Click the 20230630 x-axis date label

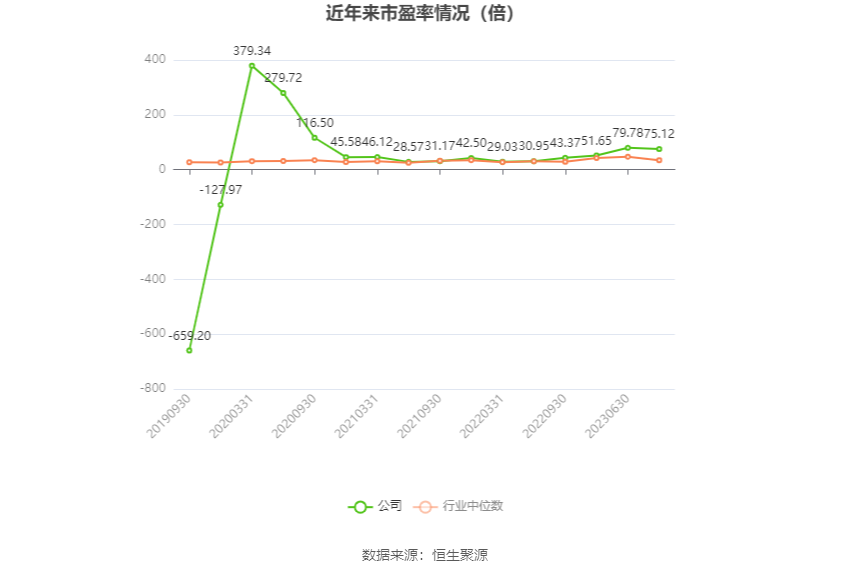pyautogui.click(x=607, y=416)
